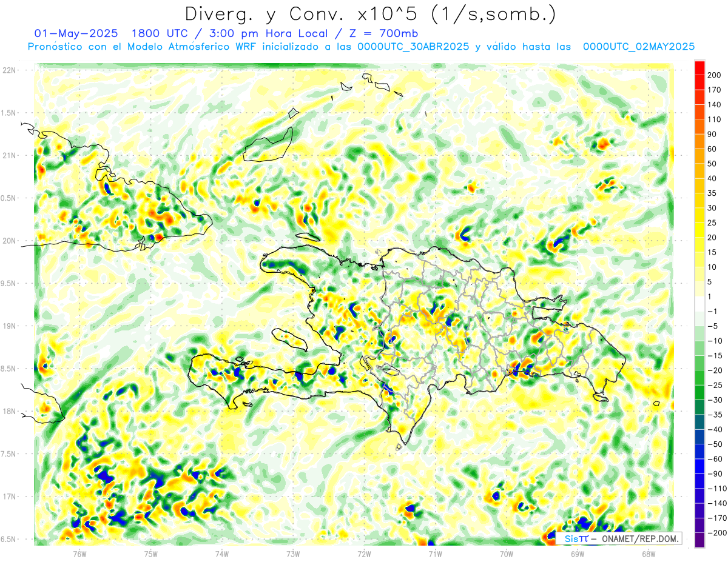Select the '-25' color scale value

[716, 386]
